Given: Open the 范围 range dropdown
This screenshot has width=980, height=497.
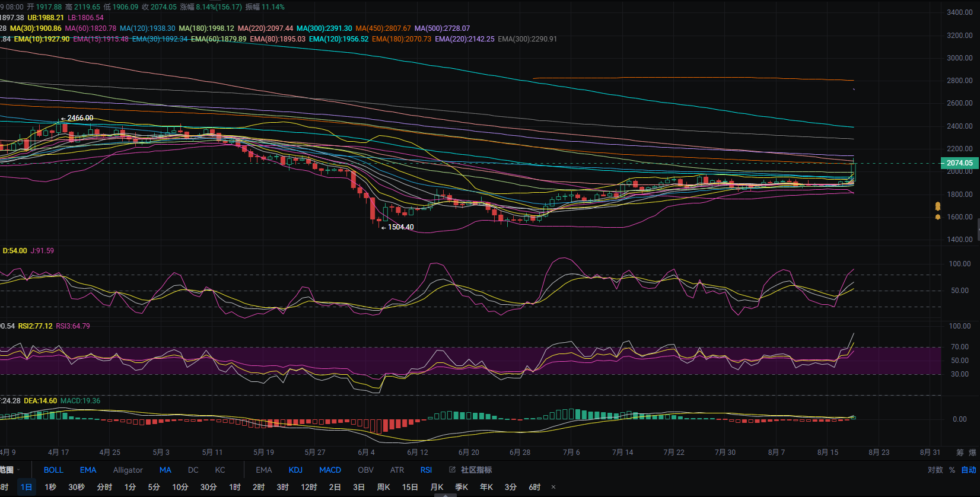Looking at the screenshot, I should (10, 470).
